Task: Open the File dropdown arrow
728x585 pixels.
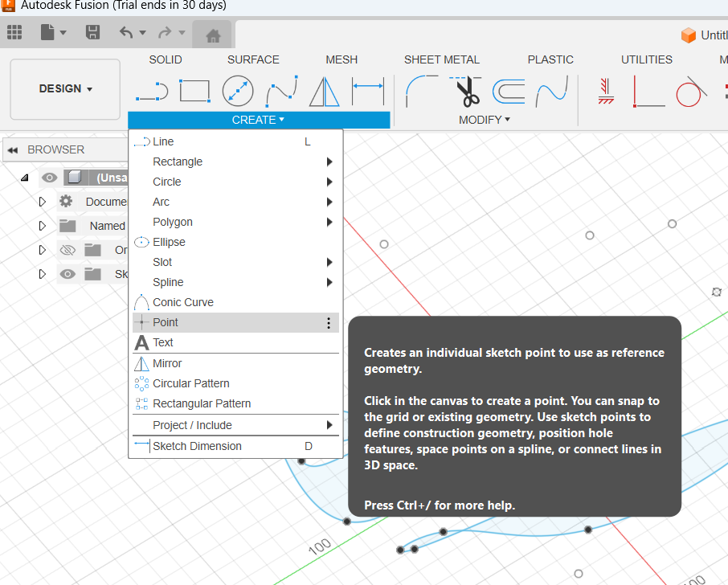Action: [63, 32]
